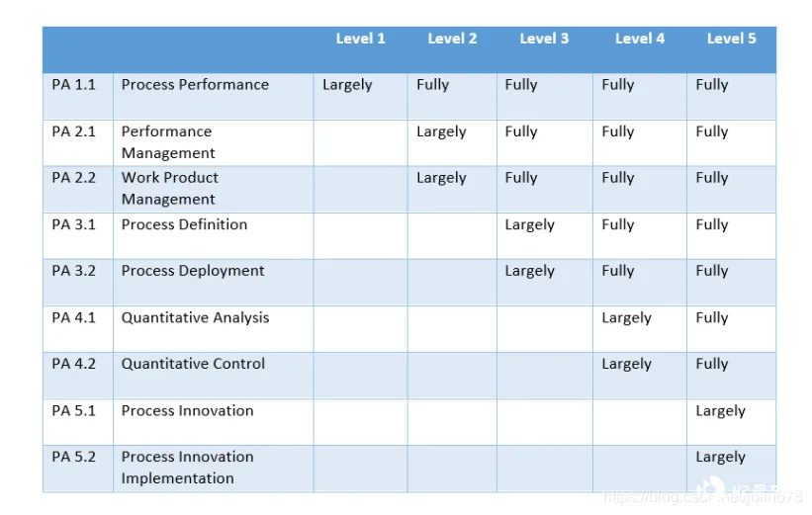Click the PA 1.1 row label
Screen dimensions: 812x515
point(74,85)
